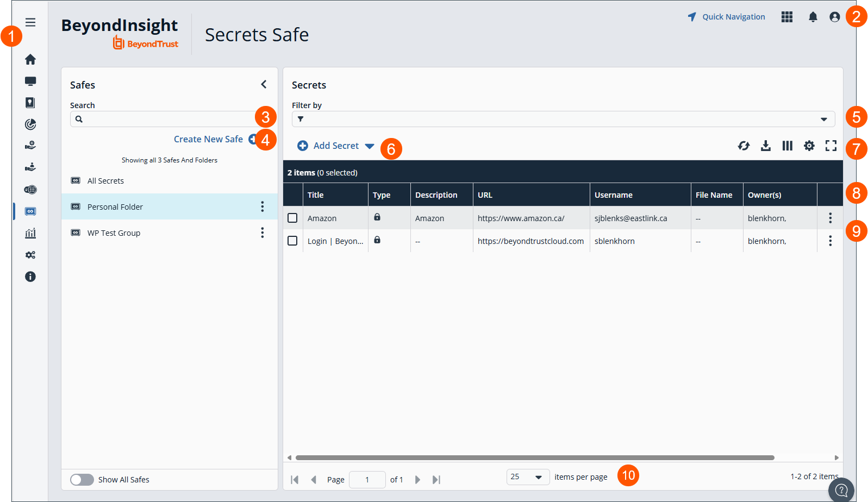Go to the previous page
This screenshot has height=502, width=868.
point(314,480)
